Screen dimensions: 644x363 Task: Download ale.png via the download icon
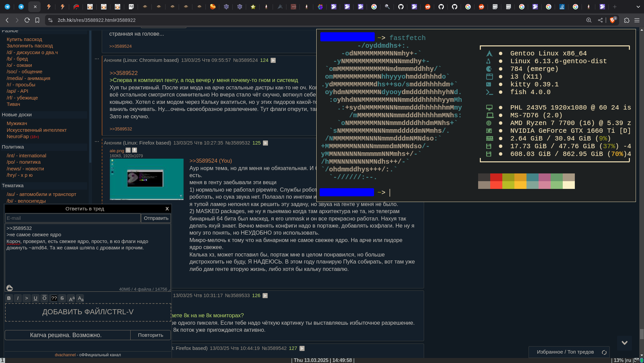(135, 150)
